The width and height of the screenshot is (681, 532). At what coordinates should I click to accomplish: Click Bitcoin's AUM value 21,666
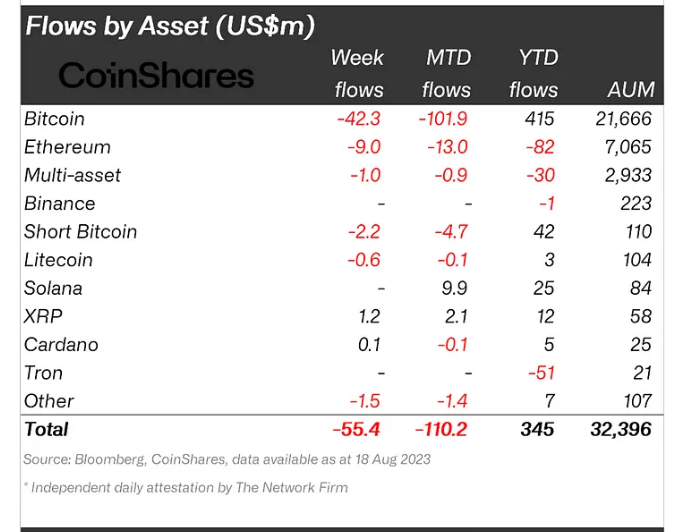click(621, 118)
